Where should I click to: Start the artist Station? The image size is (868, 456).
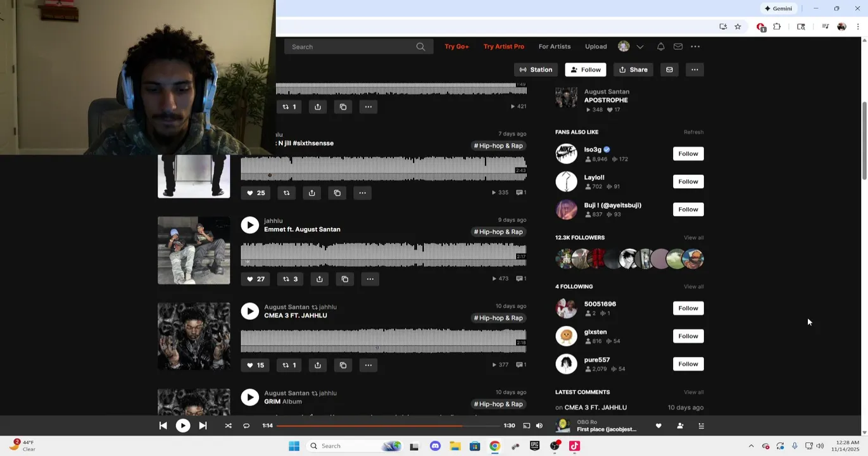point(536,70)
